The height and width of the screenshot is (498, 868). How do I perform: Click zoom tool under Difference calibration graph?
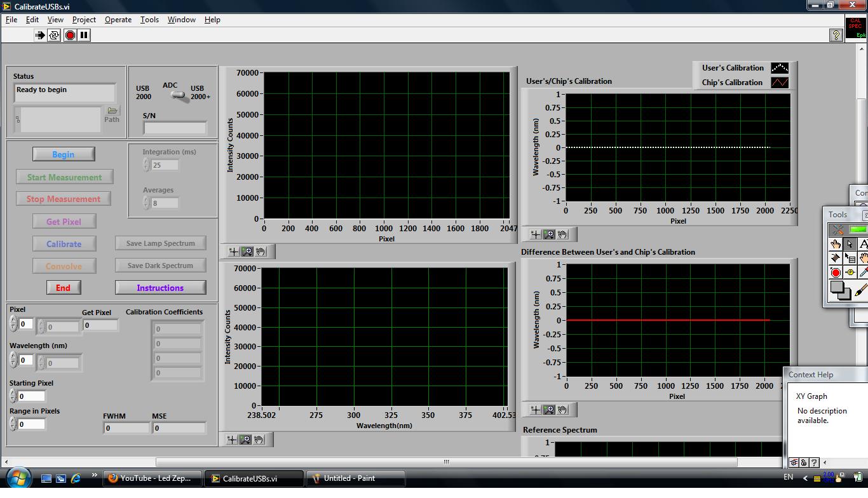(549, 410)
